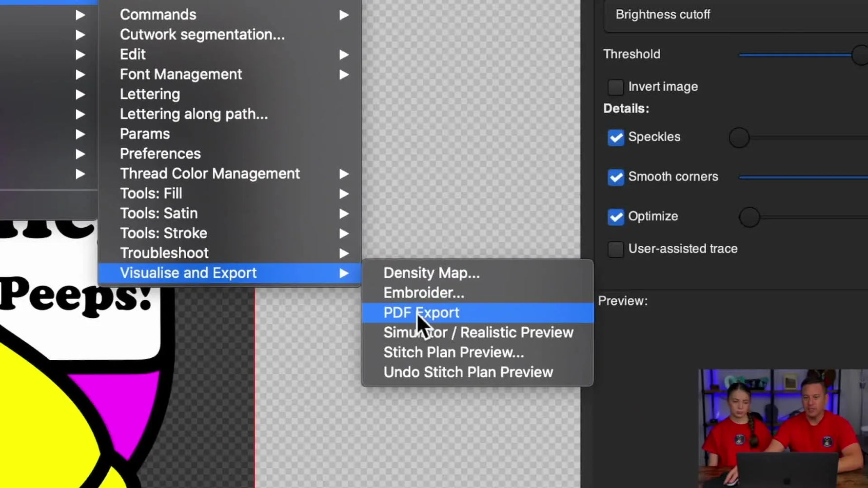
Task: Click the webcam video thumbnail
Action: [x=783, y=429]
